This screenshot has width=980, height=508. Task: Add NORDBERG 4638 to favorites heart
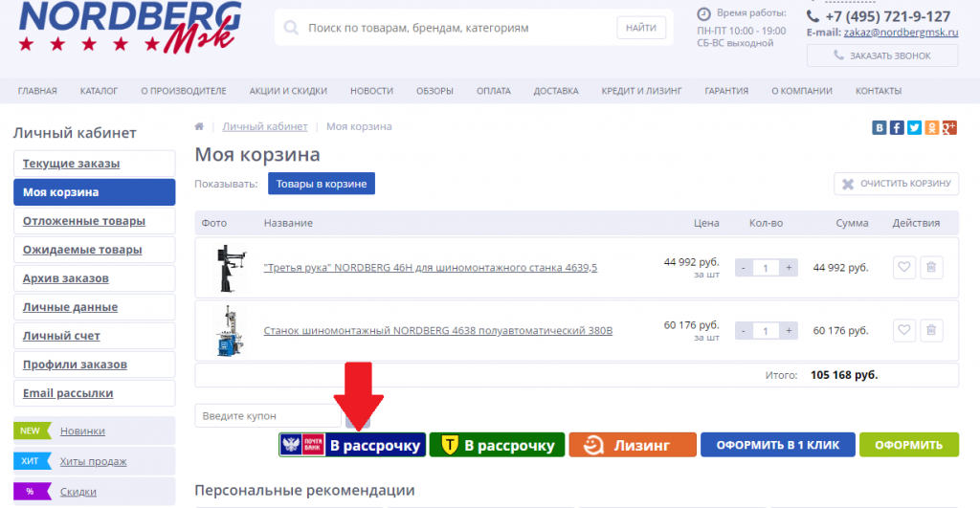tap(903, 331)
